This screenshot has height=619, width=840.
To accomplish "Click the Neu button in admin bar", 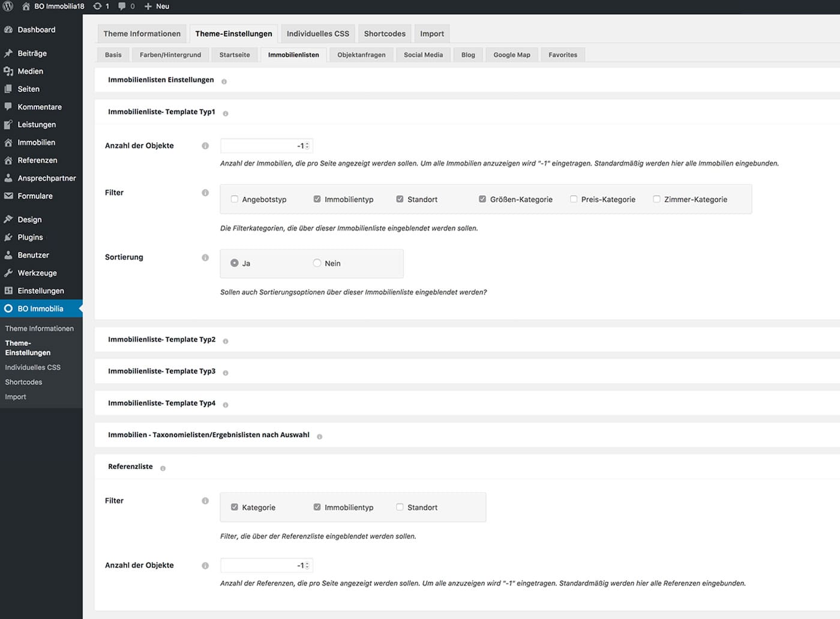I will [157, 6].
